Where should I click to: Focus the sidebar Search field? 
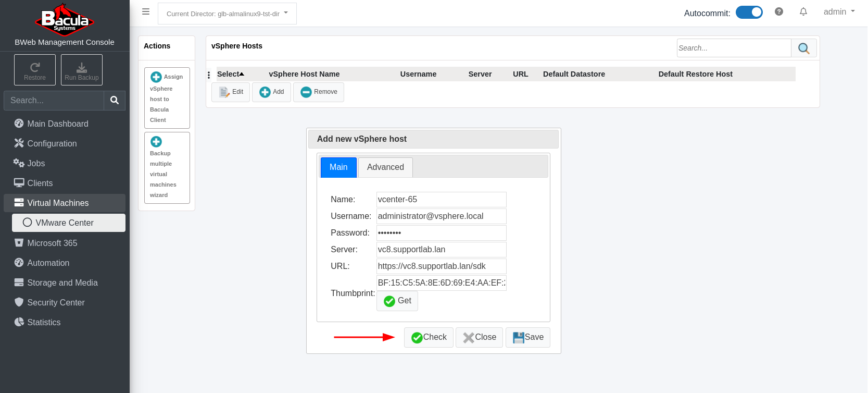coord(54,101)
